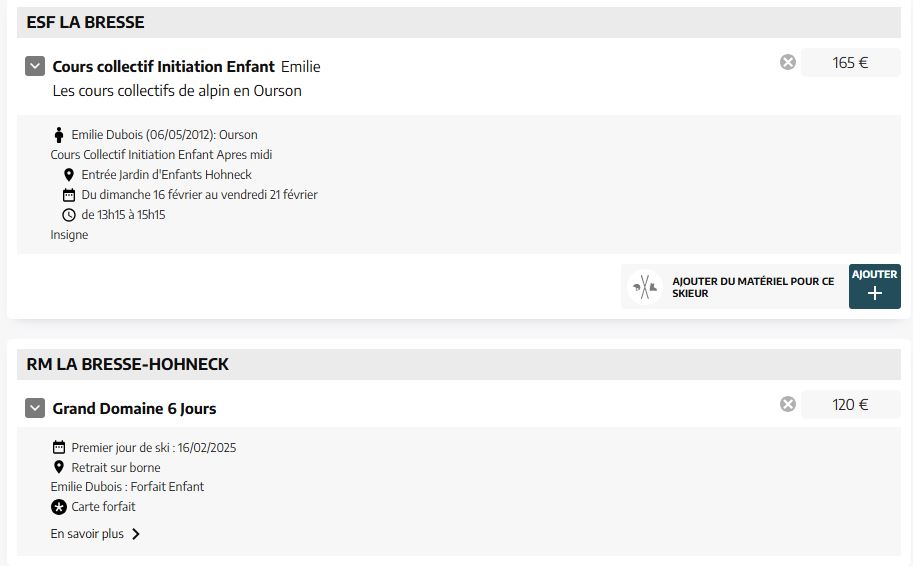
Task: Click the pin icon beside Retrait sur borne
Action: click(59, 467)
